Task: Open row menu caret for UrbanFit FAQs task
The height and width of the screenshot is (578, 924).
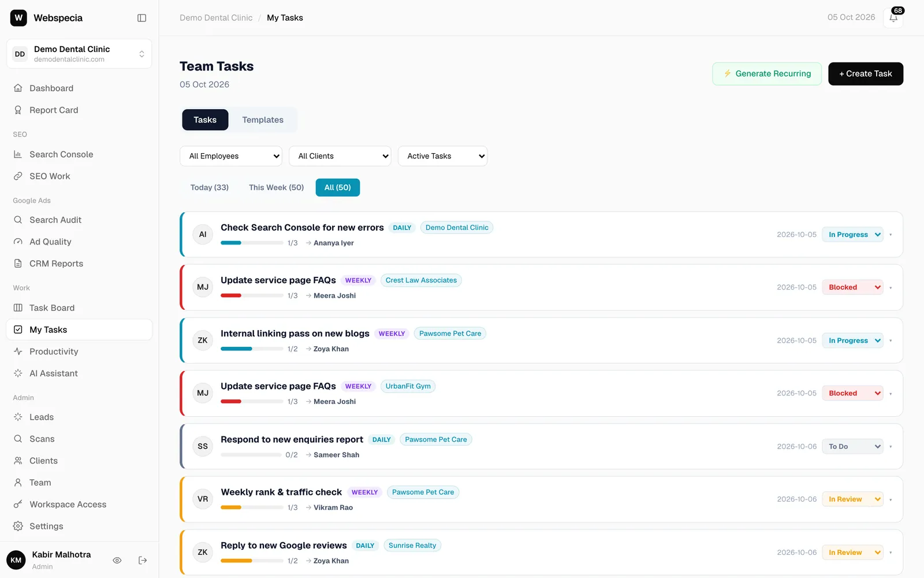Action: click(891, 394)
